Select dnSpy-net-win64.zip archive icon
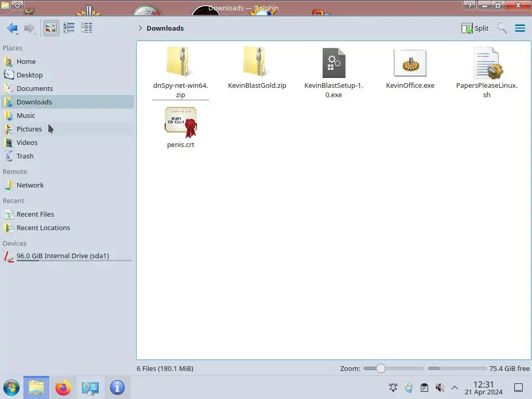Image resolution: width=532 pixels, height=399 pixels. pyautogui.click(x=180, y=61)
